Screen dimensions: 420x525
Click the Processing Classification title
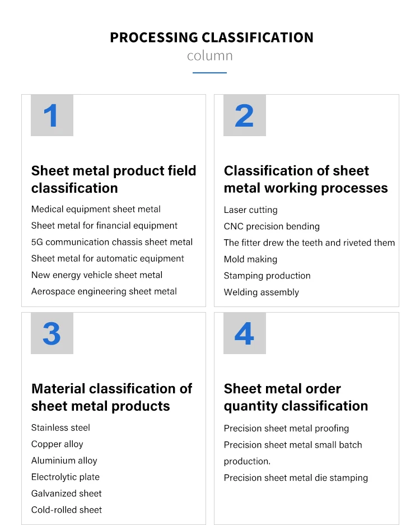[211, 38]
